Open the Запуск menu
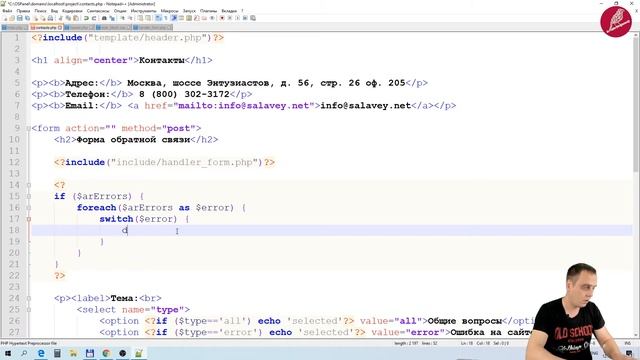Image resolution: width=640 pixels, height=360 pixels. coord(189,11)
